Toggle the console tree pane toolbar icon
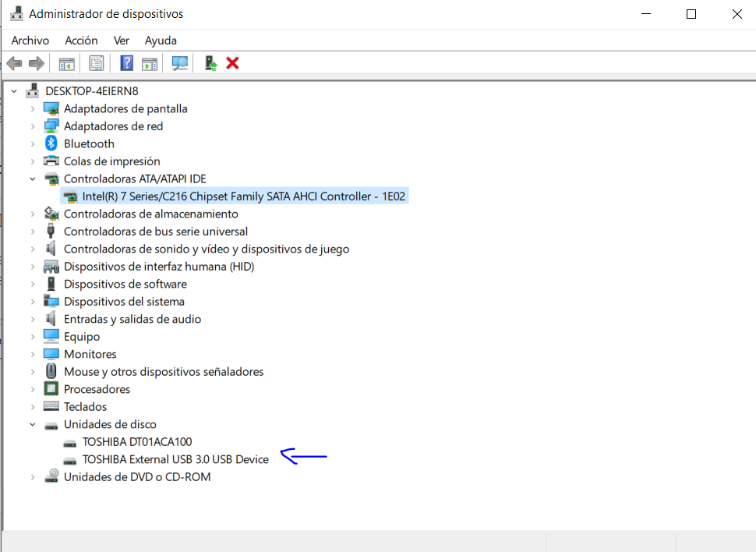The width and height of the screenshot is (756, 552). (x=66, y=63)
